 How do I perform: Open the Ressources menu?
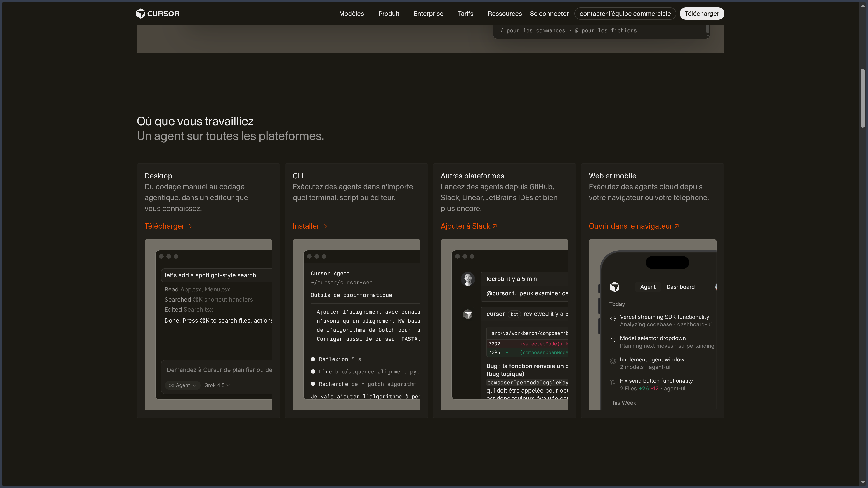click(x=505, y=14)
